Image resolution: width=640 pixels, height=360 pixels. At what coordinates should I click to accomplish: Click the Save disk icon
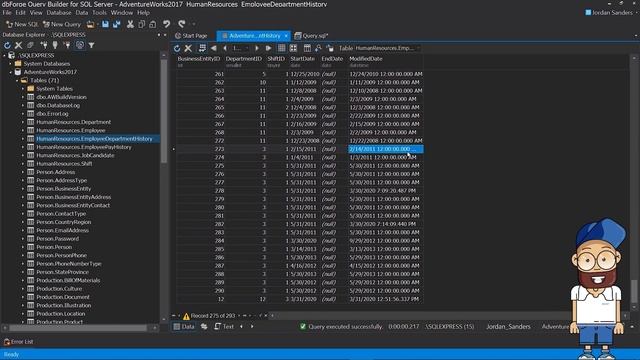(105, 24)
